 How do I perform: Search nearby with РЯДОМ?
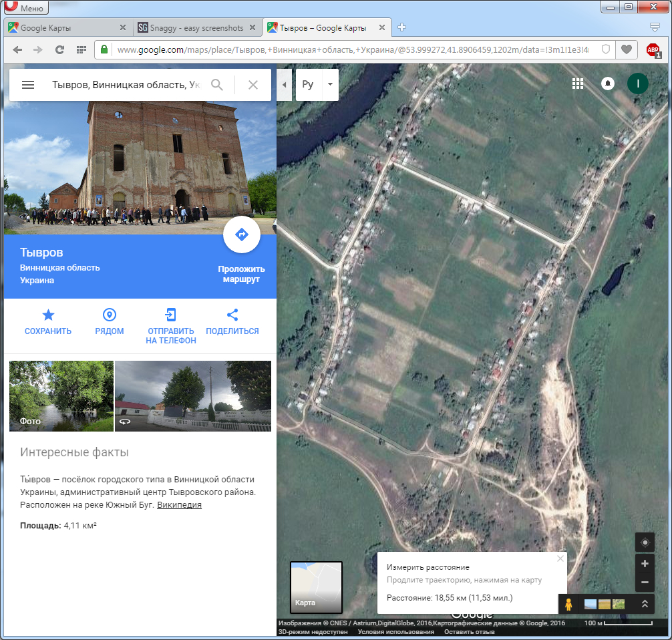[110, 322]
